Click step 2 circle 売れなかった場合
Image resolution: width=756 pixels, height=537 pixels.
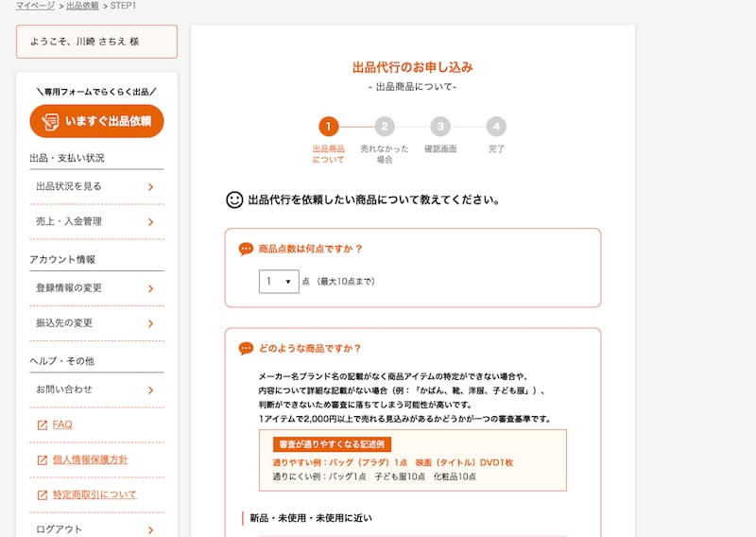385,127
